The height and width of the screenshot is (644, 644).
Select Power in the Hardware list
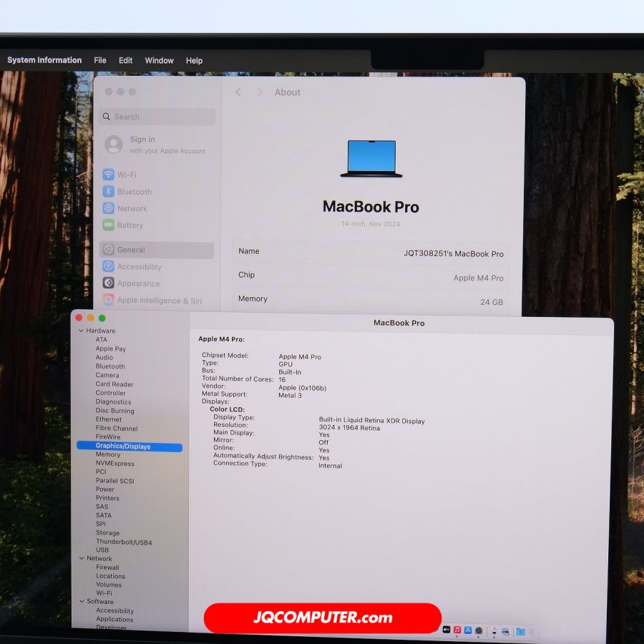tap(105, 489)
